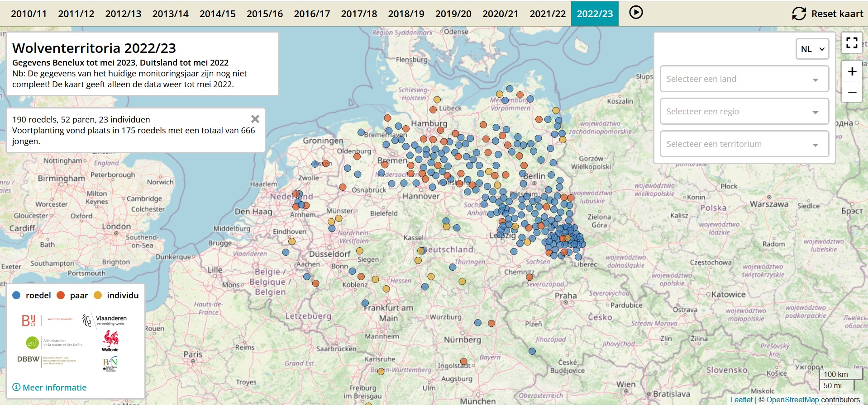Image resolution: width=868 pixels, height=405 pixels.
Task: Zoom in on the map
Action: click(852, 71)
